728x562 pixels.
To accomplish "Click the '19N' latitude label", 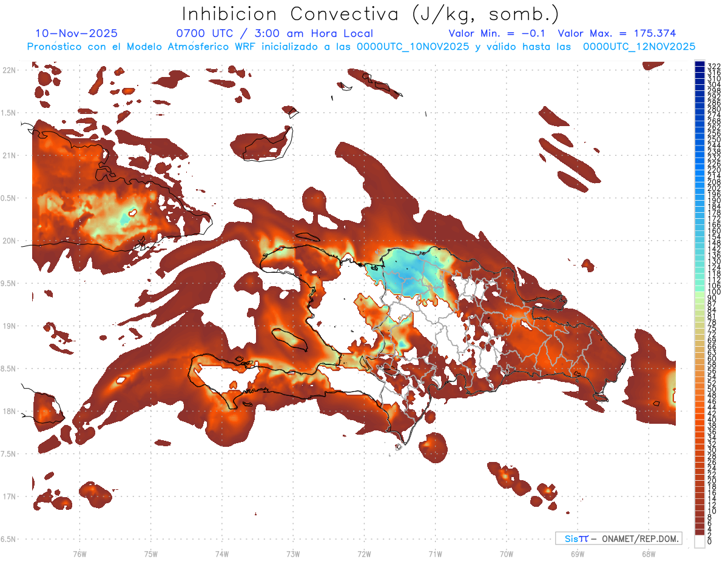I will (x=8, y=326).
